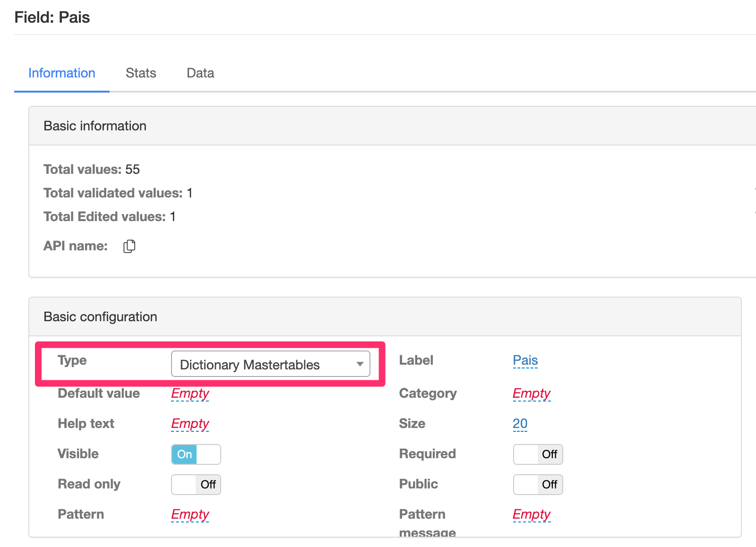Enable the Public toggle
Viewport: 756px width, 547px height.
[x=538, y=485]
